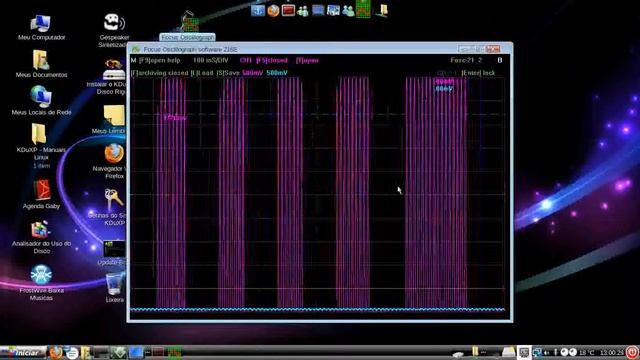Viewport: 640px width, 360px height.
Task: Click red power button in taskbar
Action: tap(632, 352)
